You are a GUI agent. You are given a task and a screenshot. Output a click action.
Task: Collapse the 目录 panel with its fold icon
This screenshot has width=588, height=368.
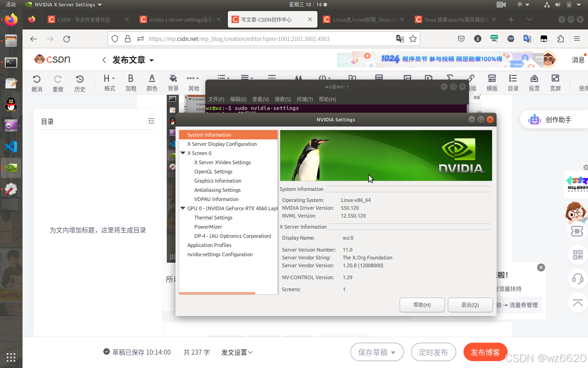(x=151, y=121)
